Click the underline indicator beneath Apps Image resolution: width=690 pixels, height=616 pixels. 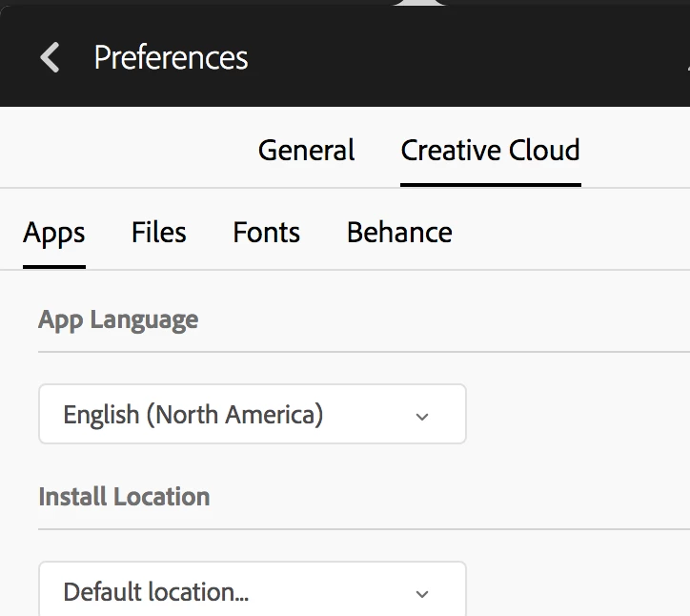[54, 266]
